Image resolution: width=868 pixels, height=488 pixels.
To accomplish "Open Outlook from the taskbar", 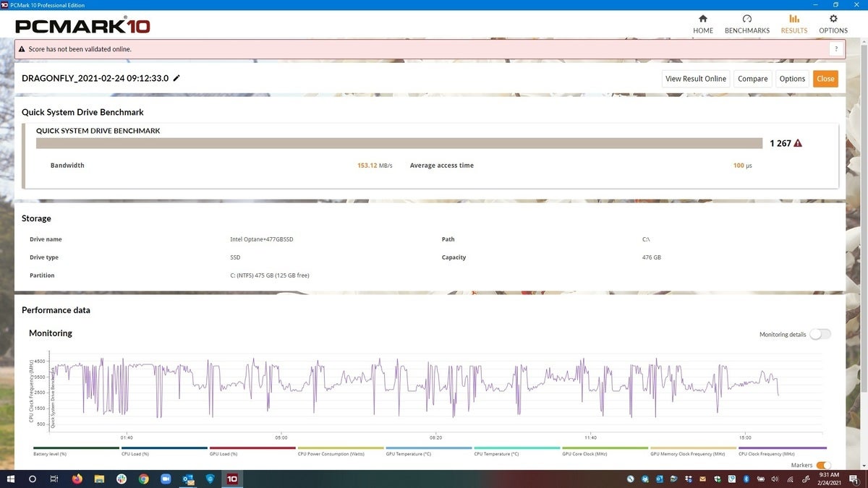I will (x=188, y=479).
